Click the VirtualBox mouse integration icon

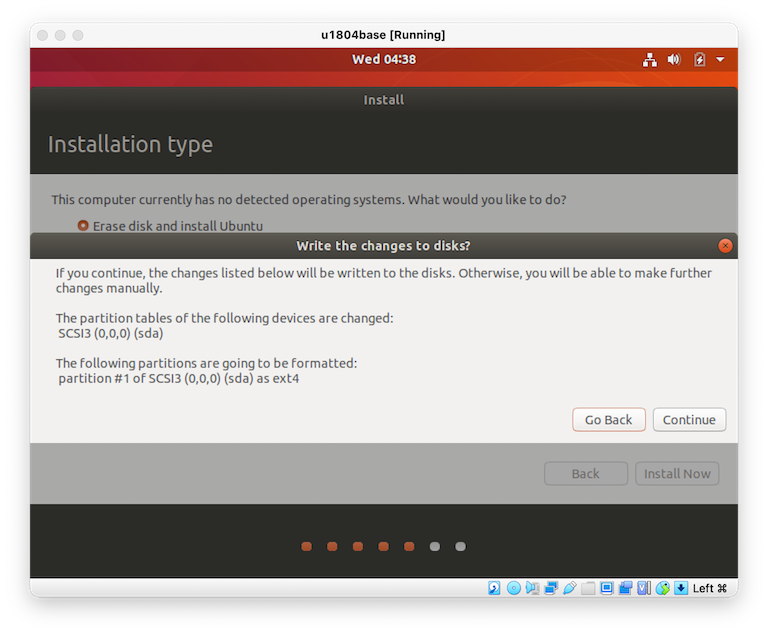(x=662, y=588)
